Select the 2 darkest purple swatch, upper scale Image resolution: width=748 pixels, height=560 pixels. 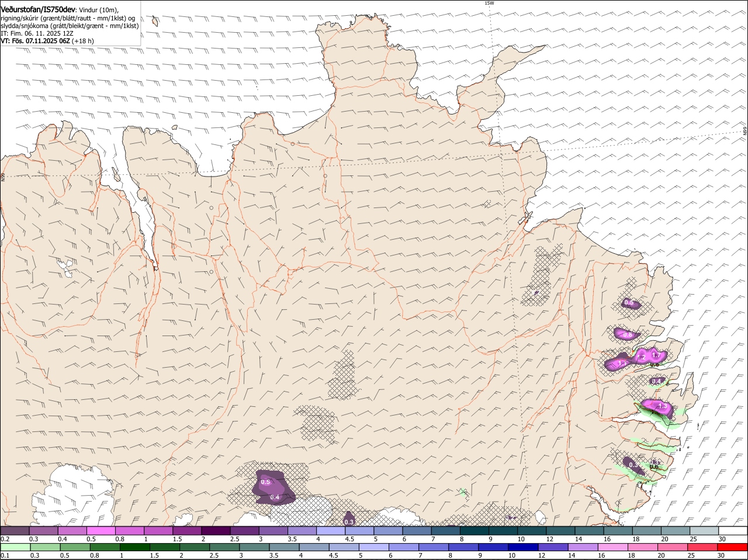[x=216, y=531]
